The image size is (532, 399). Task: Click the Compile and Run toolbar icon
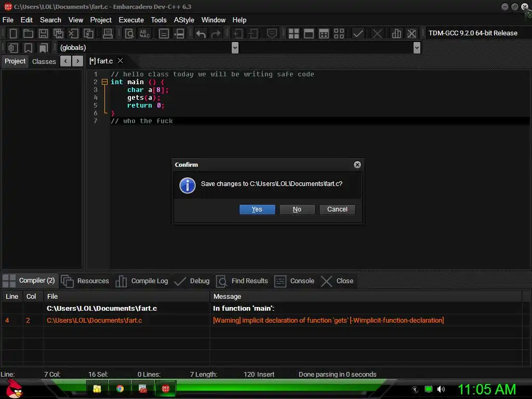click(324, 34)
